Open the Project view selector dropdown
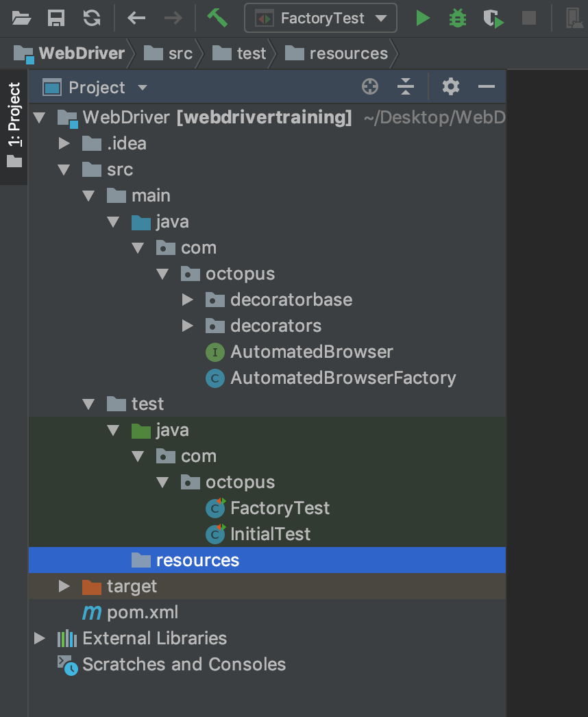The height and width of the screenshot is (717, 588). (142, 88)
